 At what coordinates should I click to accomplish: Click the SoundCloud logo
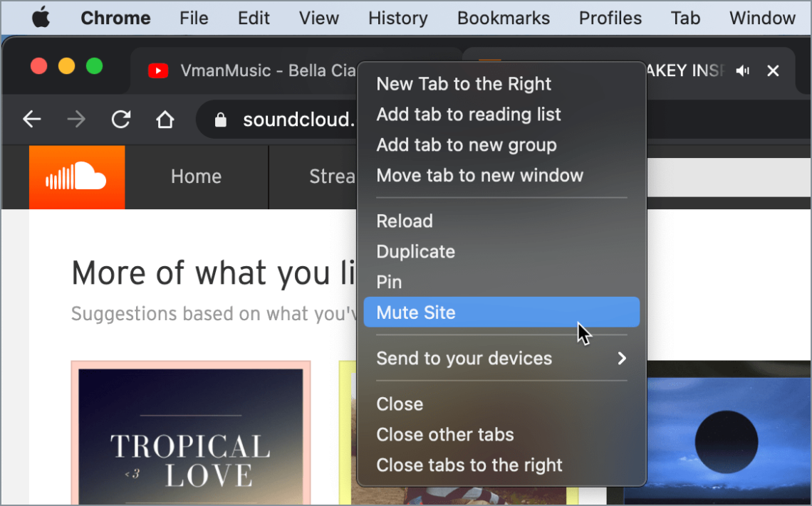(x=76, y=176)
